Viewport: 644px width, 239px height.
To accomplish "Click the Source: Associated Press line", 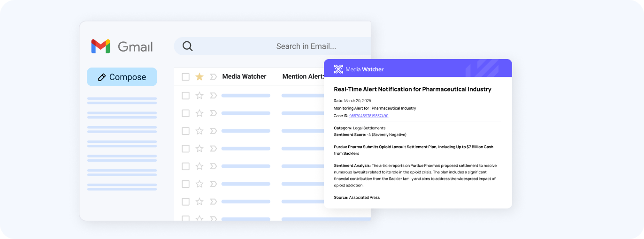I will 357,197.
